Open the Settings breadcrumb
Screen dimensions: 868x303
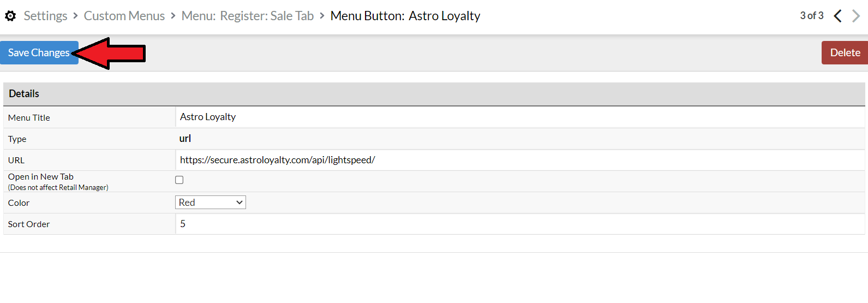[x=45, y=16]
